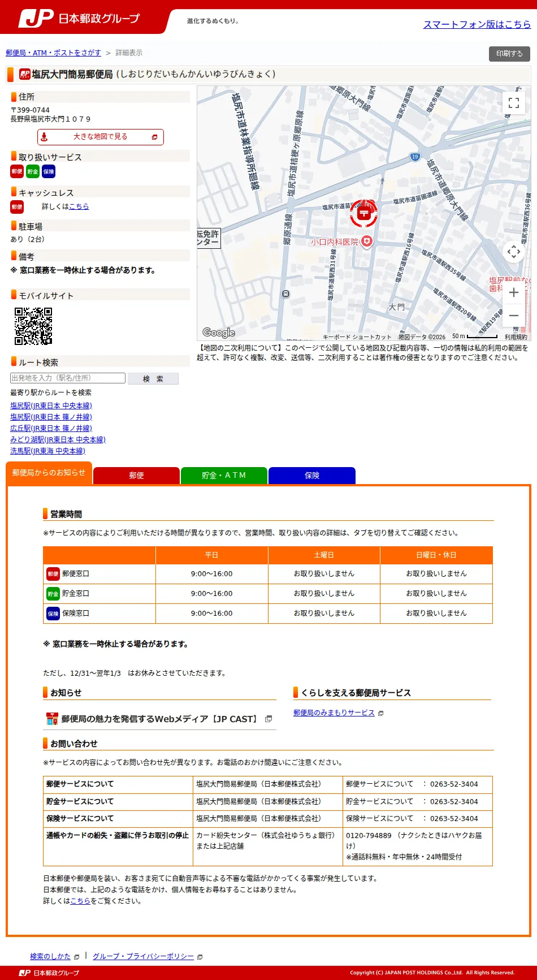
Task: Open 大きな地図で見る larger map button
Action: pyautogui.click(x=101, y=137)
